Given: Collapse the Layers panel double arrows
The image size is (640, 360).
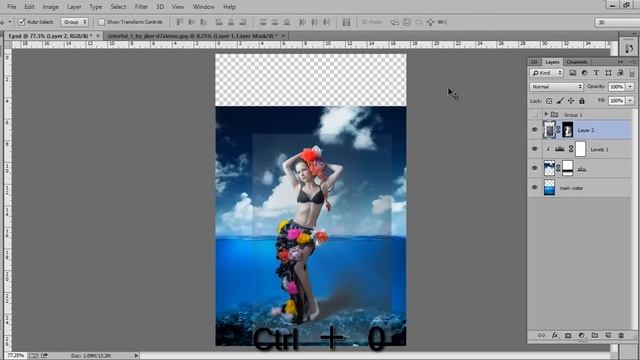Looking at the screenshot, I should pyautogui.click(x=620, y=62).
